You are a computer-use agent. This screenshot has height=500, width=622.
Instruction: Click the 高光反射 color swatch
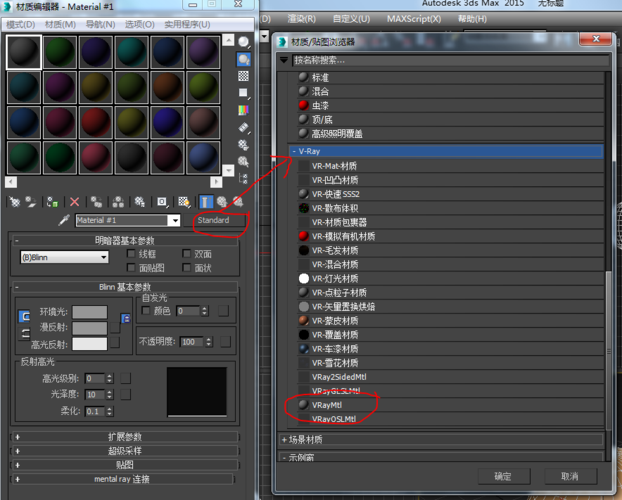(90, 344)
